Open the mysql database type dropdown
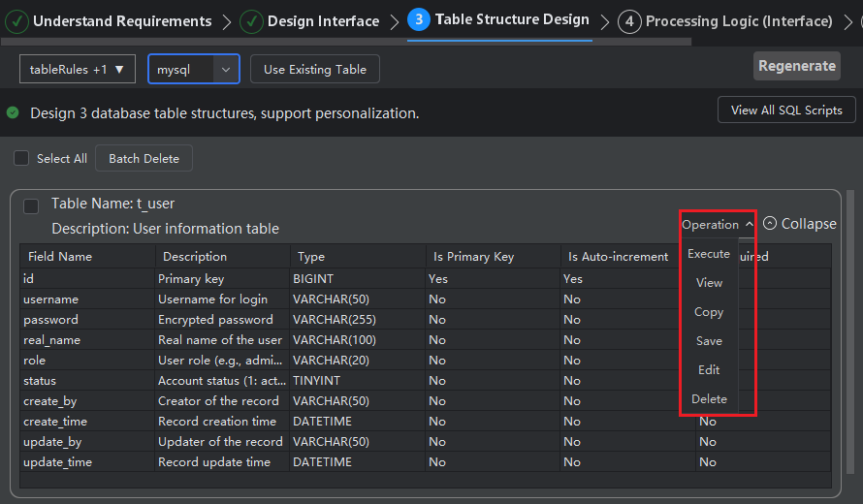This screenshot has width=863, height=504. 193,70
